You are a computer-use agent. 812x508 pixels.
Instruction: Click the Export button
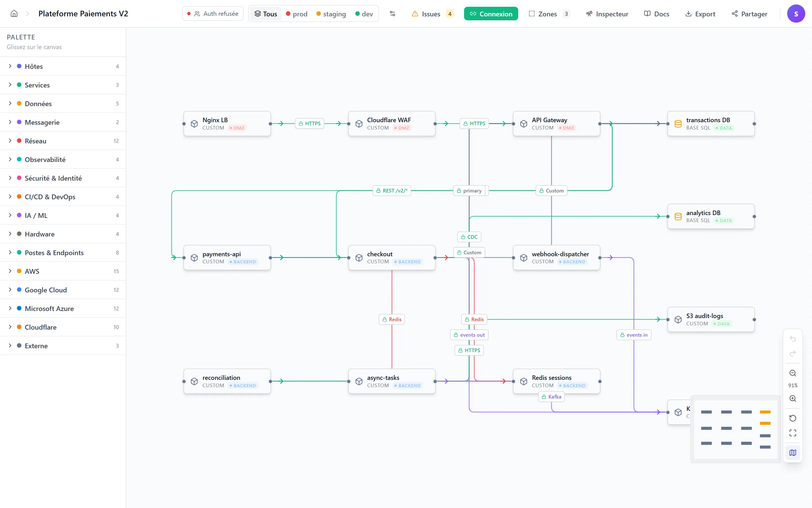700,14
